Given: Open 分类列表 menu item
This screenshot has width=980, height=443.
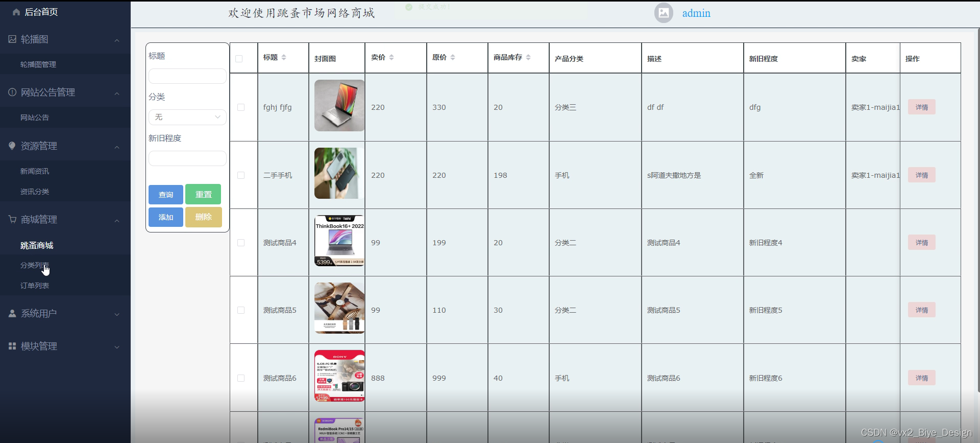Looking at the screenshot, I should point(35,265).
